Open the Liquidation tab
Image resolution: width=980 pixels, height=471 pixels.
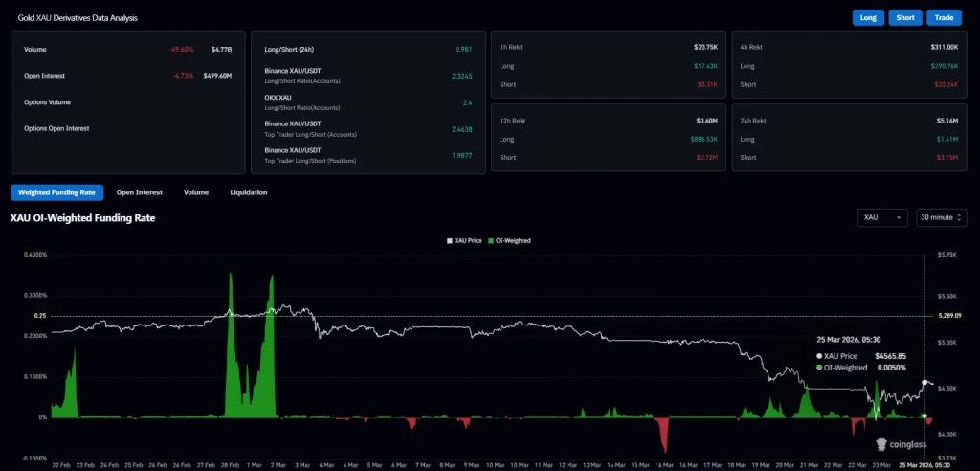pos(249,192)
